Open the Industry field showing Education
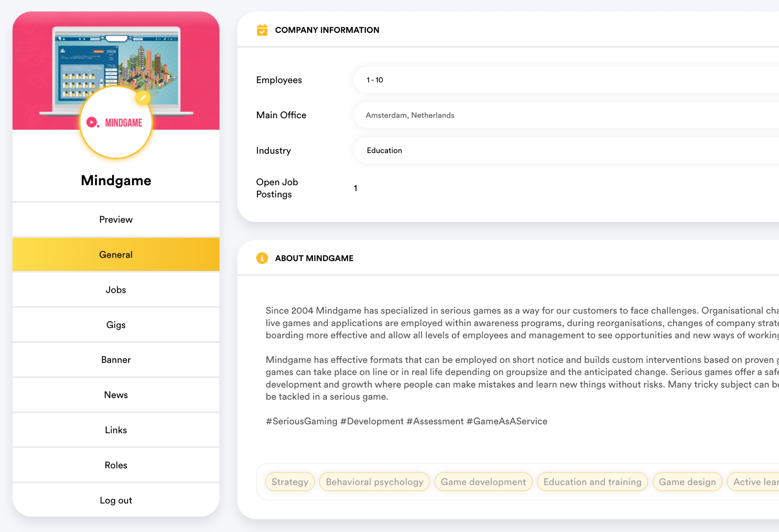The height and width of the screenshot is (532, 779). coord(509,150)
